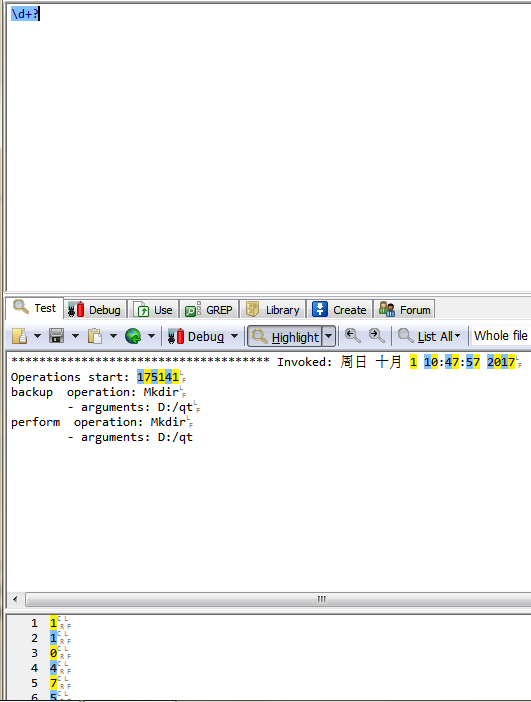Expand the save dropdown arrow
Viewport: 531px width, 702px height.
click(75, 336)
